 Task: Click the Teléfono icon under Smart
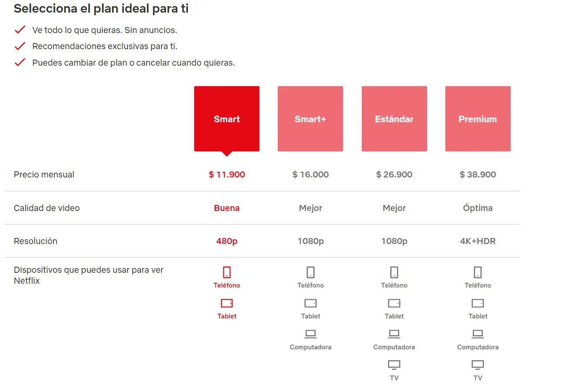(226, 272)
